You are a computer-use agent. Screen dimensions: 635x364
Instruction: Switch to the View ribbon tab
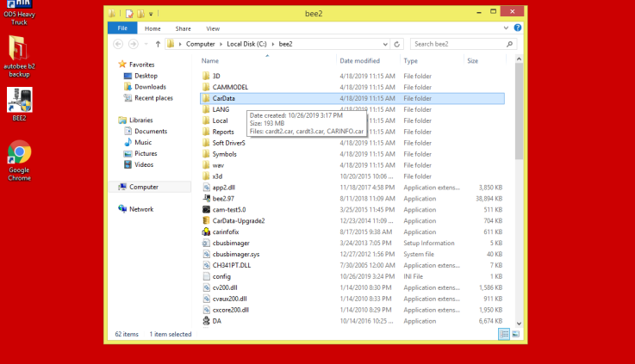pos(213,28)
